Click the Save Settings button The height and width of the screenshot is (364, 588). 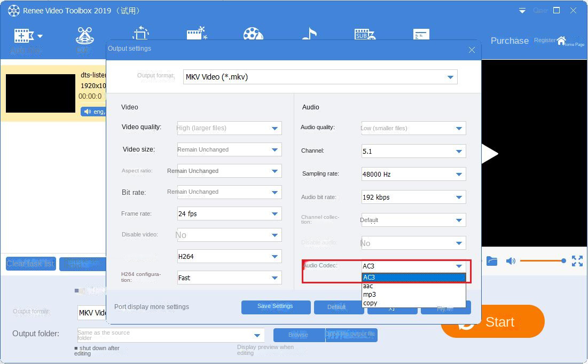pos(276,307)
